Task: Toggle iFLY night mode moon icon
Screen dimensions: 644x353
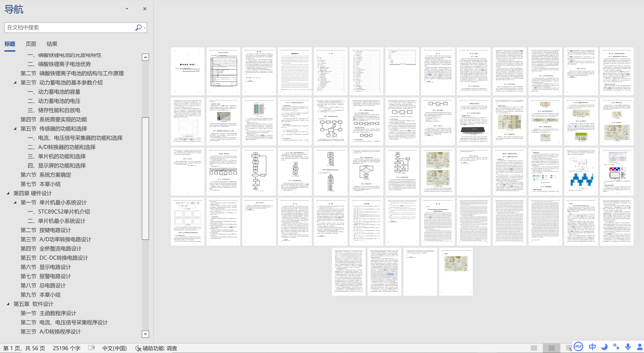Action: pos(604,347)
